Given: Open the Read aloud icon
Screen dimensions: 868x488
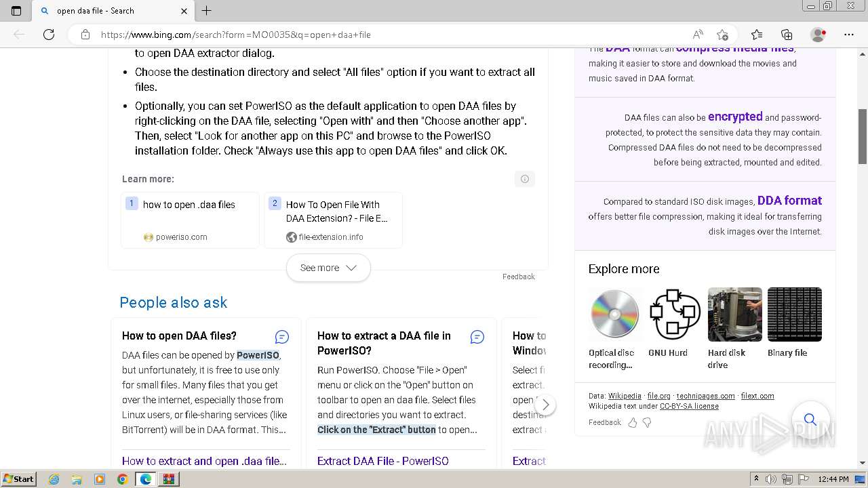Looking at the screenshot, I should [x=697, y=35].
